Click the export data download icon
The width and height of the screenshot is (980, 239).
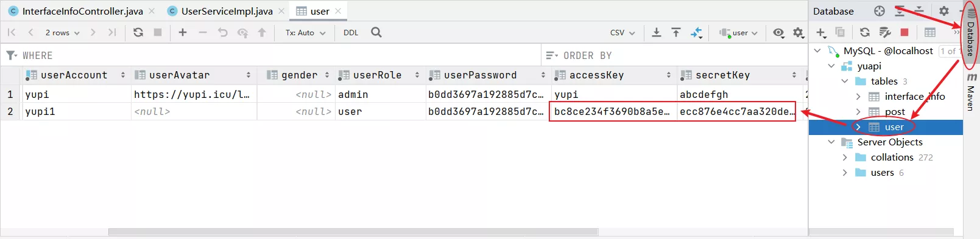[x=657, y=32]
